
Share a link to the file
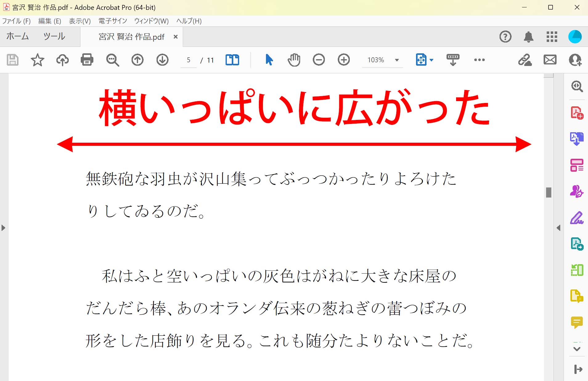pyautogui.click(x=525, y=60)
